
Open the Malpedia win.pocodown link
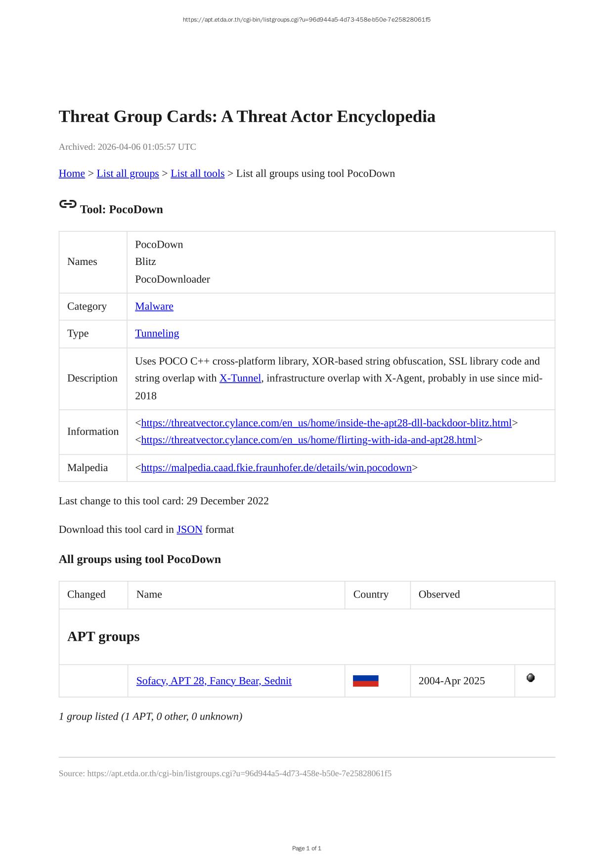[x=276, y=468]
